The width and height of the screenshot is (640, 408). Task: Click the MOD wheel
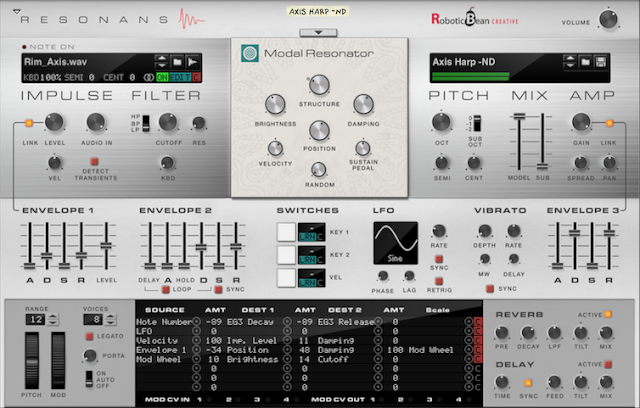tap(58, 361)
